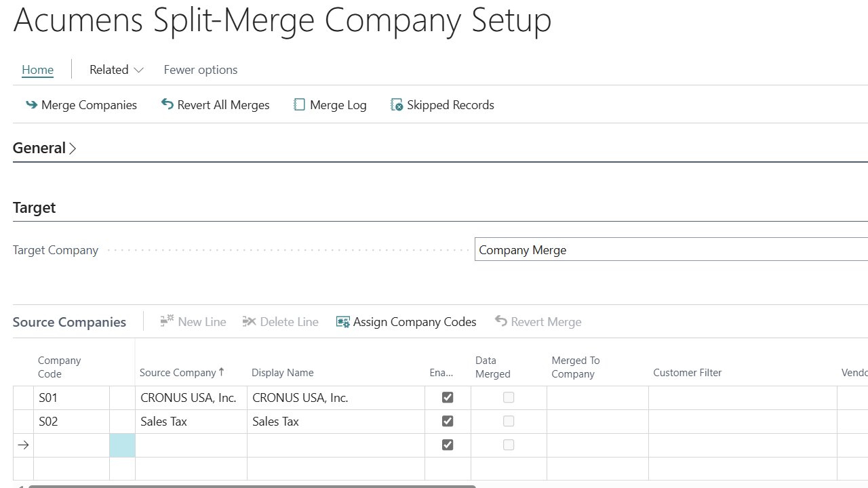
Task: Click the empty Source Company cell in new row
Action: point(191,445)
